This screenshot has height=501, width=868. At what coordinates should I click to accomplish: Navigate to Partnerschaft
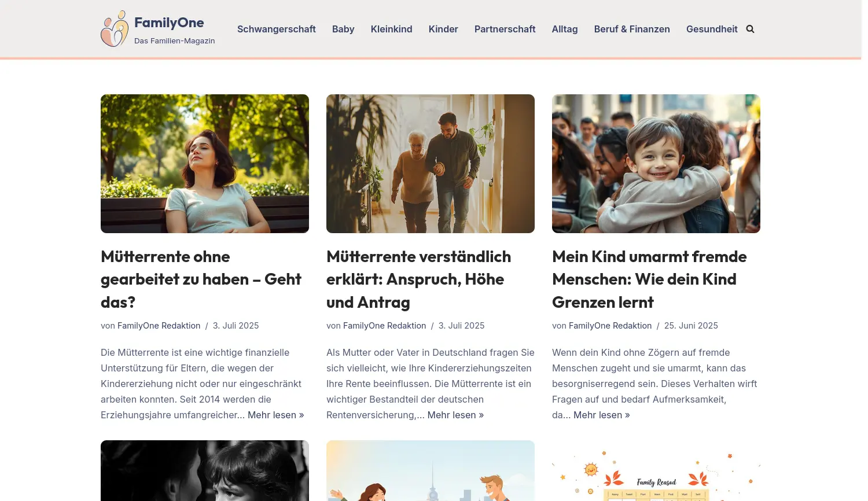point(505,29)
